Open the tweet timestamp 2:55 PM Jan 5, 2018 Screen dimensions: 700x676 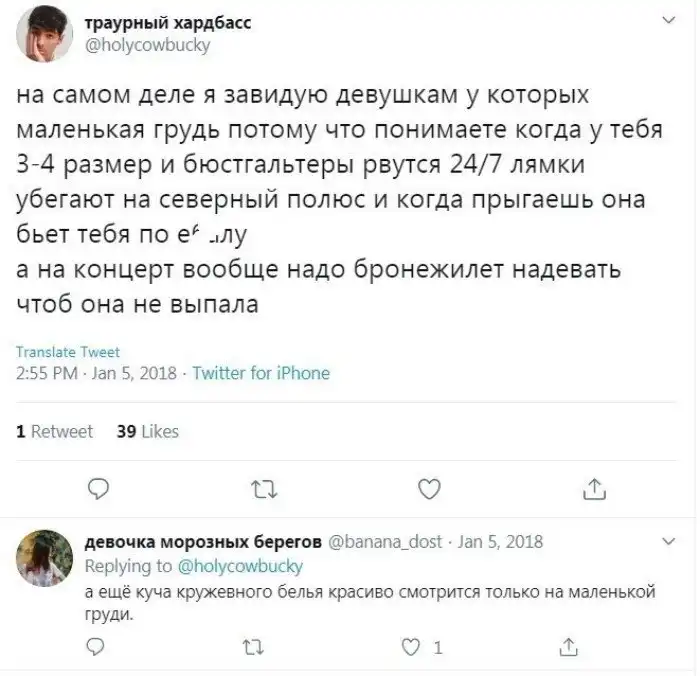pos(97,373)
